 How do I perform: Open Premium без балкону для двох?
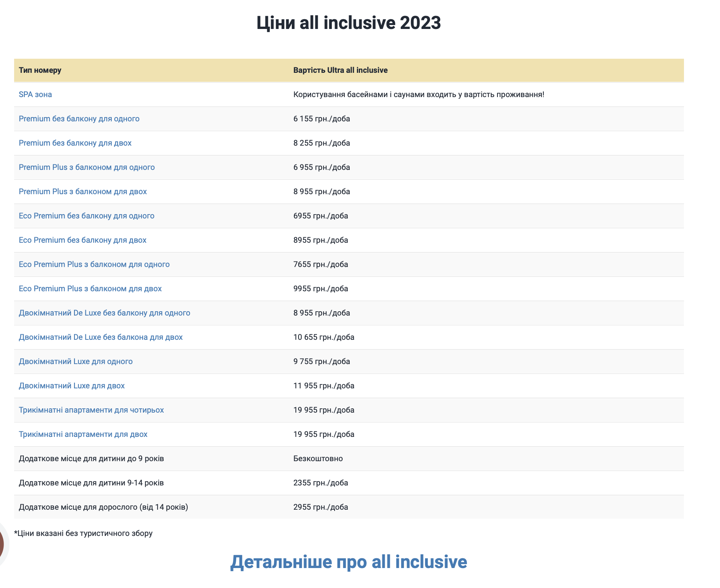coord(75,143)
